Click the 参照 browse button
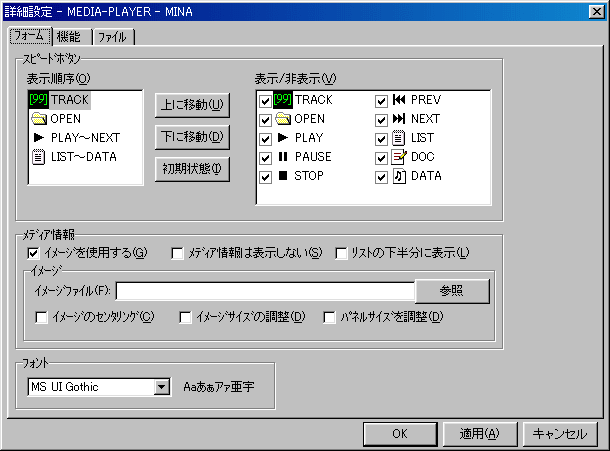The height and width of the screenshot is (451, 610). (x=452, y=291)
